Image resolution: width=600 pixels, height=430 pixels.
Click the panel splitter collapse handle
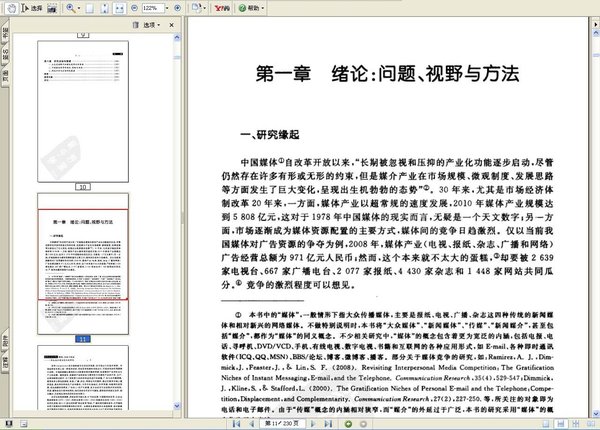coord(183,218)
